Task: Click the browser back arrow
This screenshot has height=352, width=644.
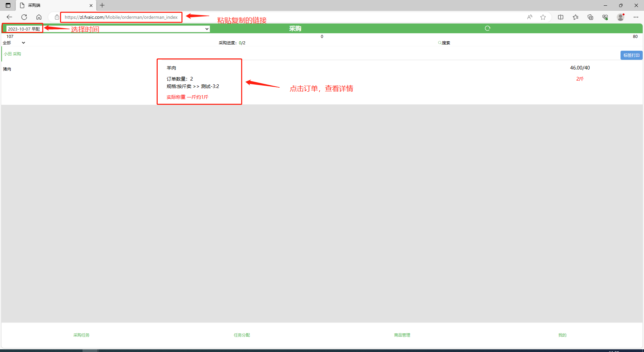Action: (x=9, y=17)
